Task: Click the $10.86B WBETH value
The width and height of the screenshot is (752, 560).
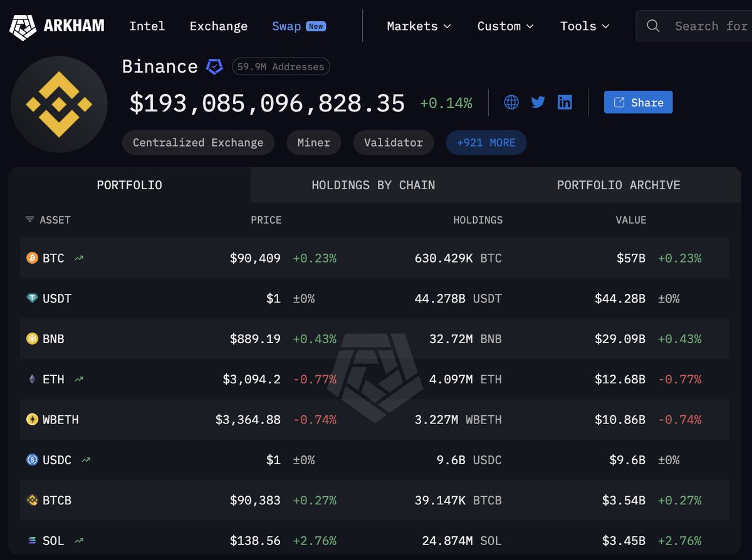Action: pos(620,419)
